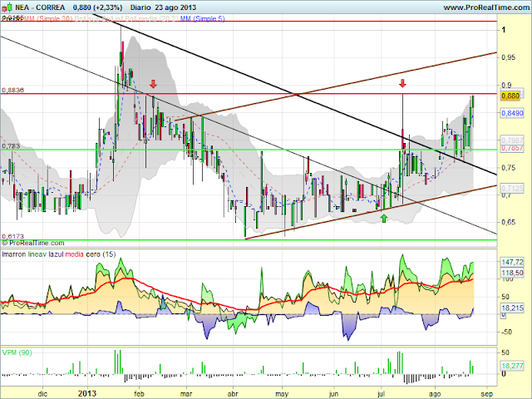Click the abr month label on time axis
This screenshot has height=399, width=532.
coord(233,394)
